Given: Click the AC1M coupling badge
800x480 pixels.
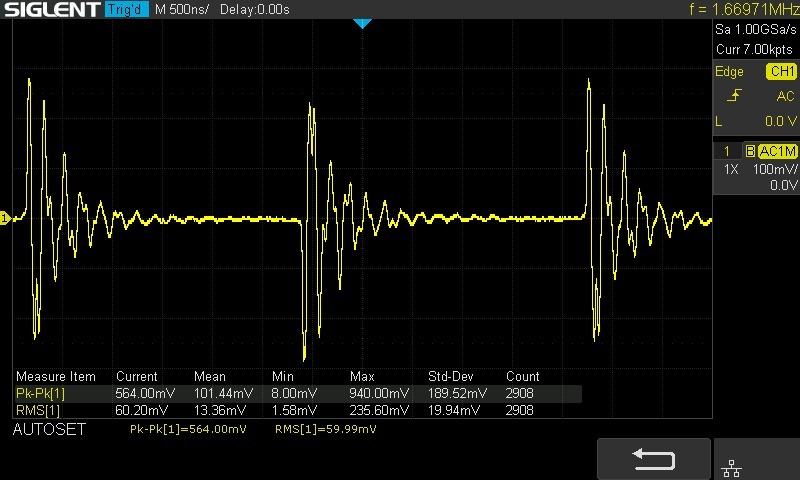Looking at the screenshot, I should 777,151.
